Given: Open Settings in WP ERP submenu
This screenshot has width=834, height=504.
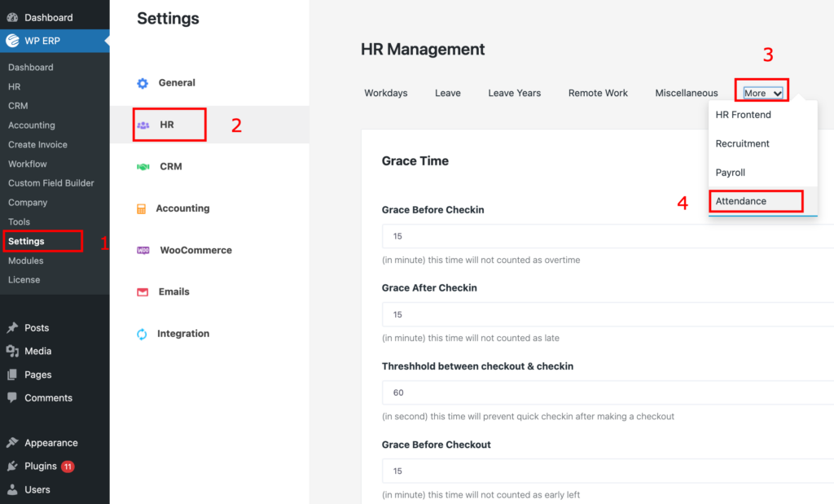Looking at the screenshot, I should (x=26, y=241).
